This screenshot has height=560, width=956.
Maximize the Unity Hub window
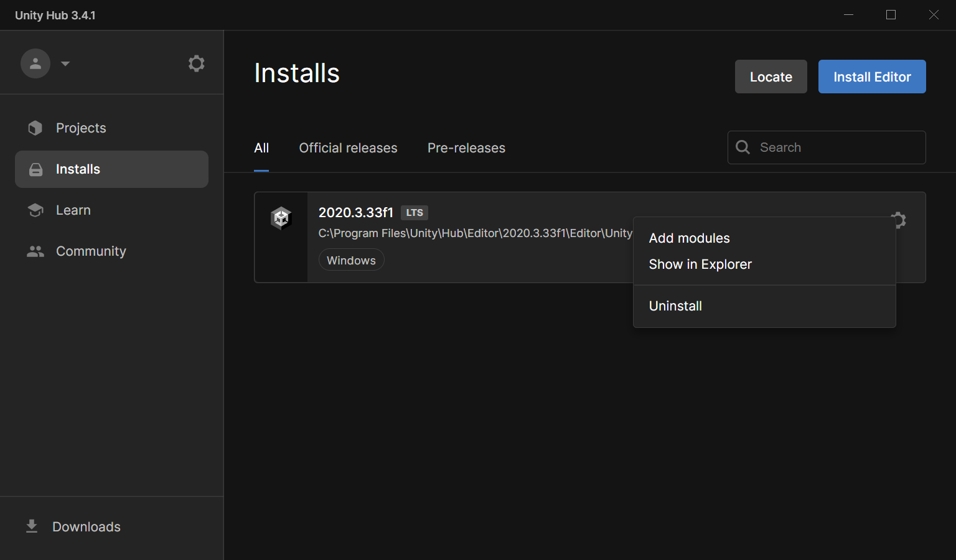891,15
